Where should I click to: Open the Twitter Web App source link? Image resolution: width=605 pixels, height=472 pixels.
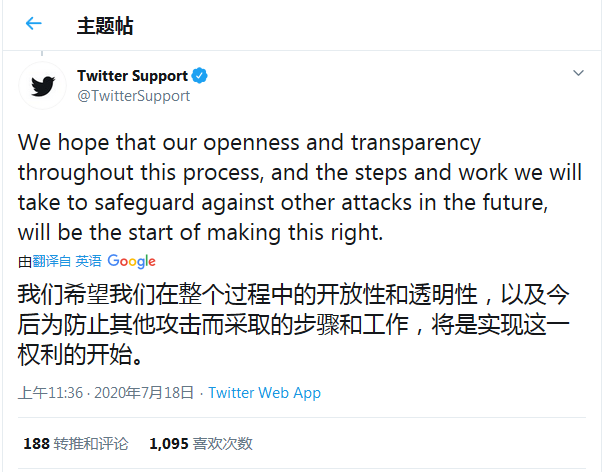tap(264, 393)
